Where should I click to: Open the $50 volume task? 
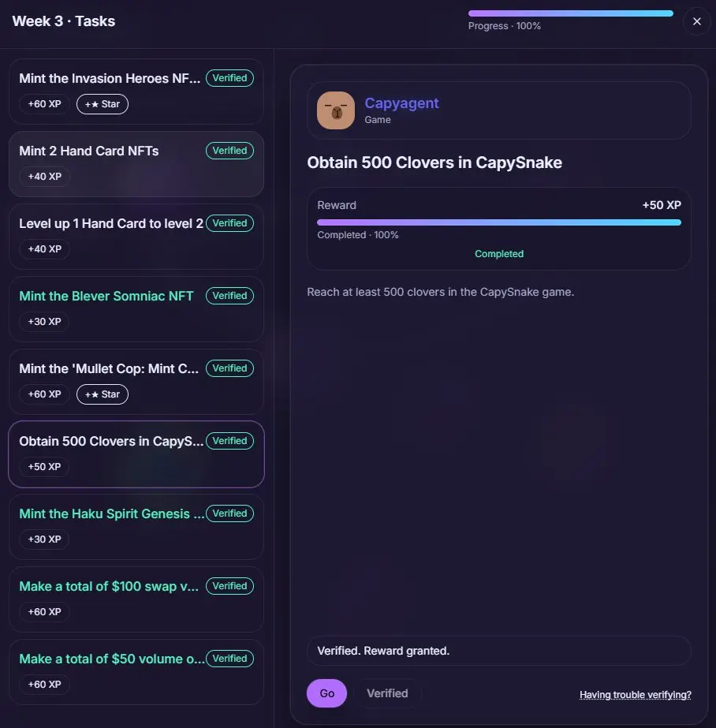136,672
